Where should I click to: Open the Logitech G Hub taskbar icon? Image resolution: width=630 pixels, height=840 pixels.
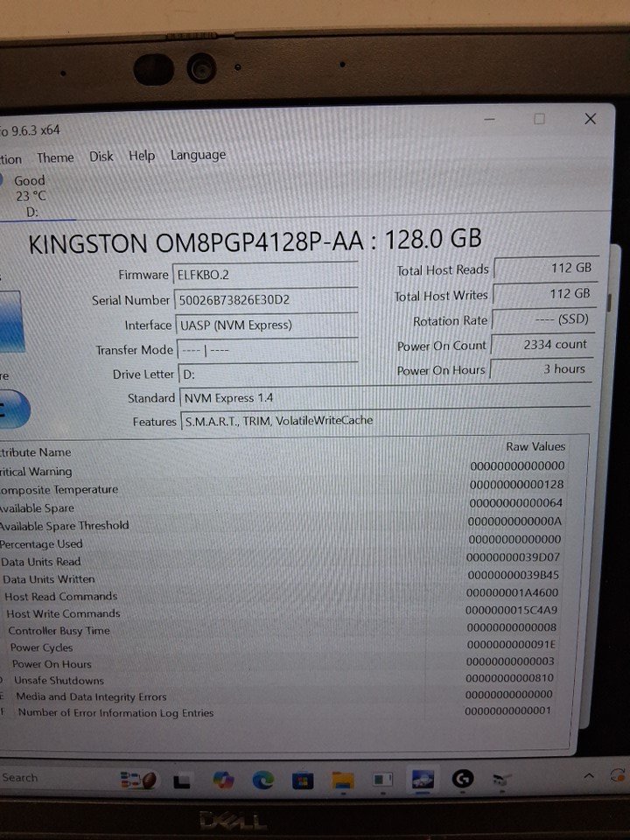(462, 778)
